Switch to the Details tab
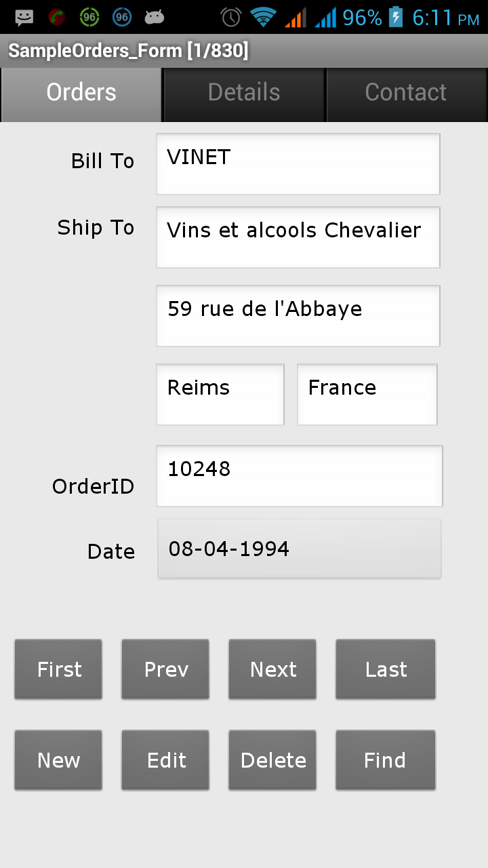 (x=244, y=93)
